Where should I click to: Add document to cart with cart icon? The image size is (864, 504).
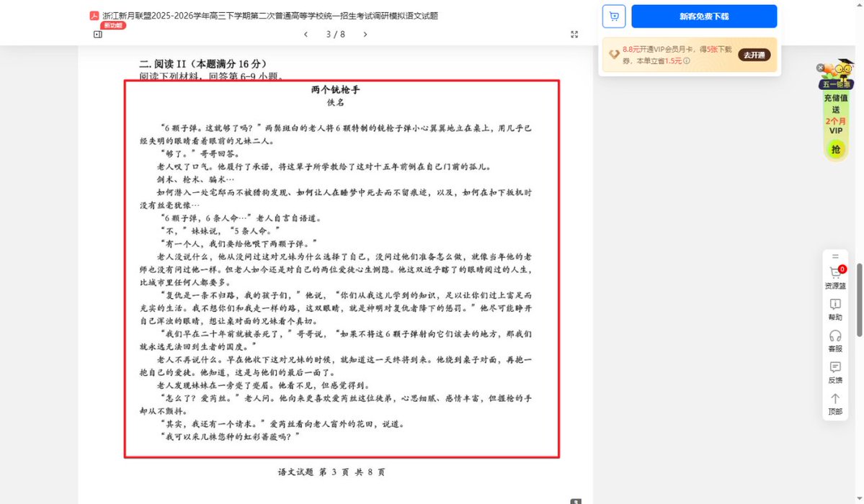click(614, 17)
